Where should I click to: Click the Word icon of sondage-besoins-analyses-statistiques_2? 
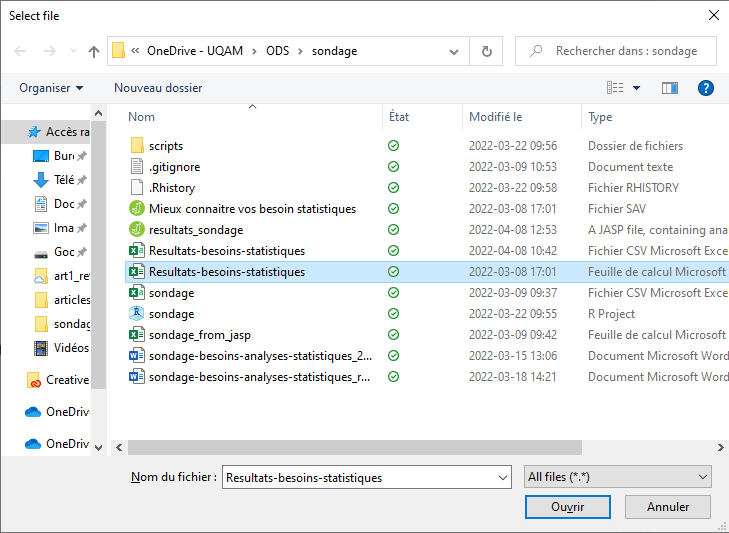click(x=137, y=355)
